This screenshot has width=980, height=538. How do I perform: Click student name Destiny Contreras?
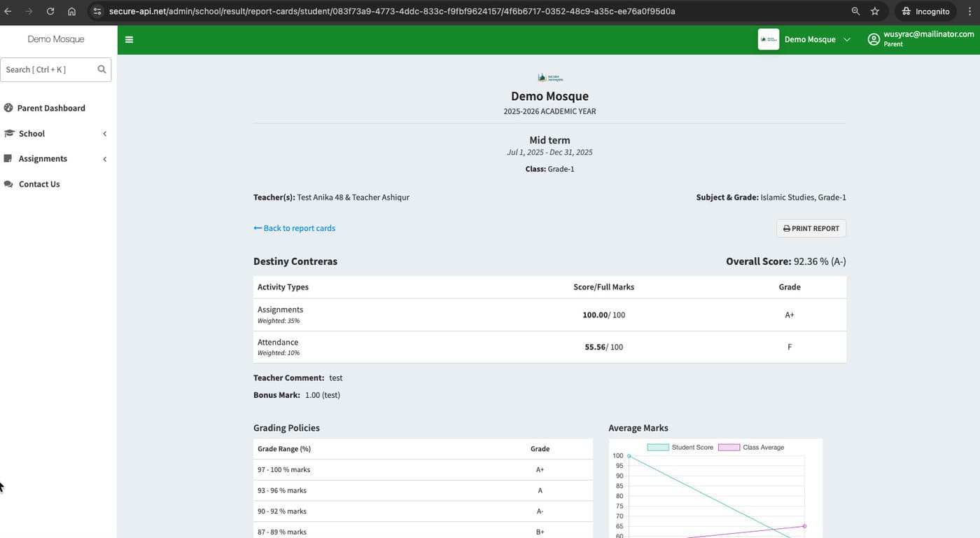(295, 261)
